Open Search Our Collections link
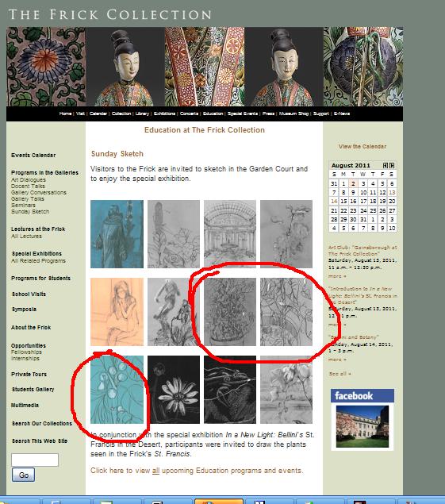445x504 pixels. click(x=42, y=424)
